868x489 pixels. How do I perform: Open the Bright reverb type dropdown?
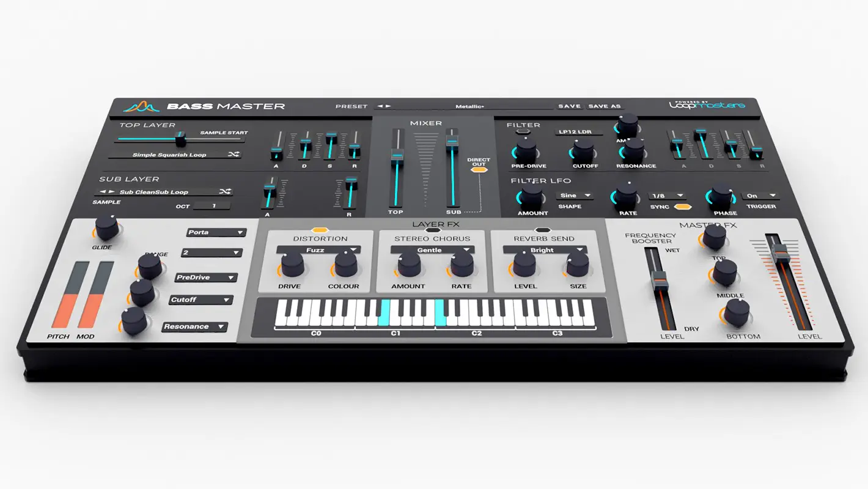(x=545, y=250)
